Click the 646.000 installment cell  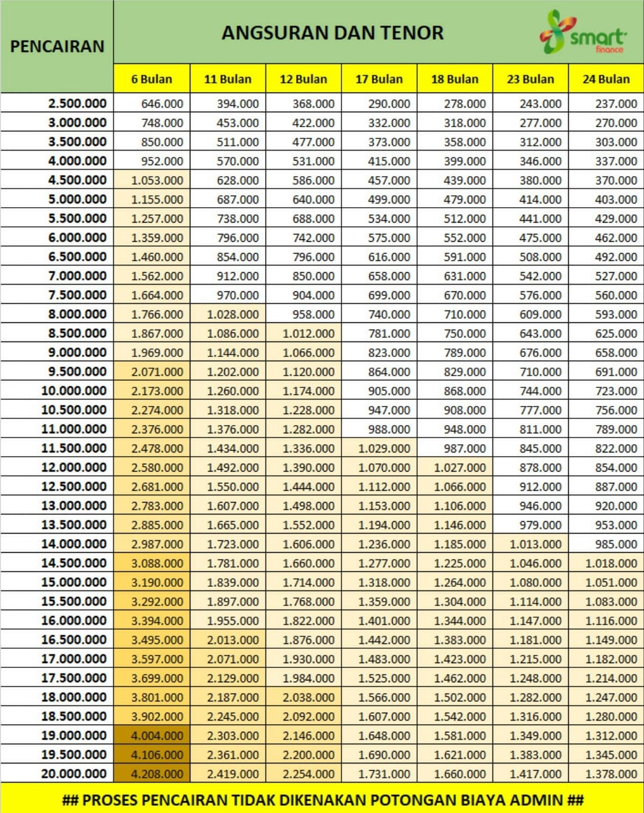[x=152, y=103]
